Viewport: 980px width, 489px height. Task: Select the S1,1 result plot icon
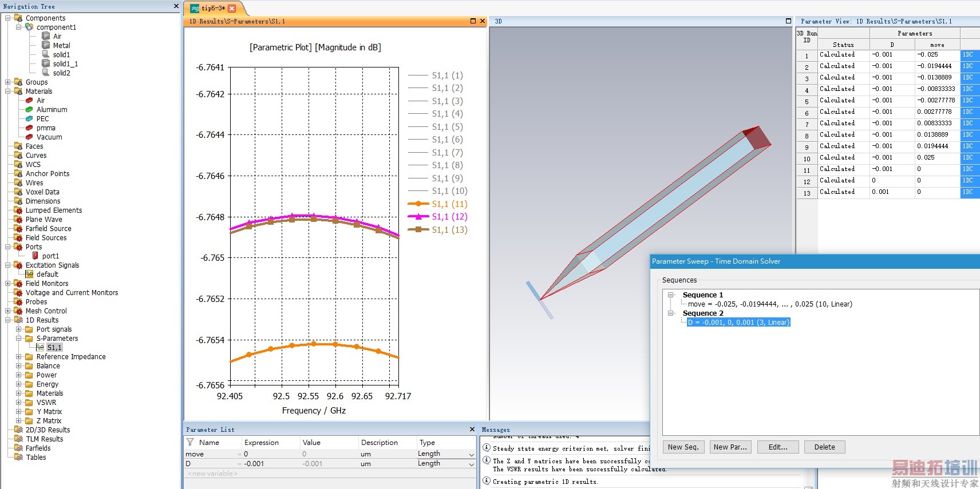[x=40, y=347]
